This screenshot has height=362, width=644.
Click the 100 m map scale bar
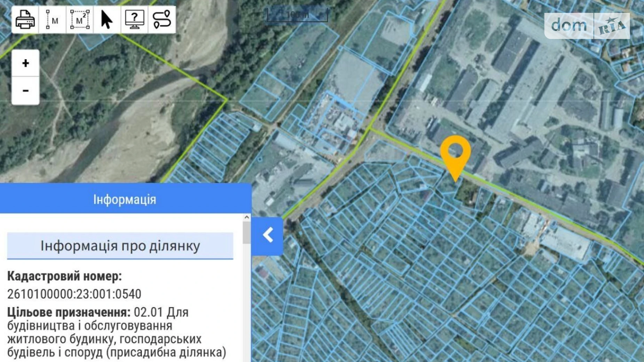coord(297,15)
